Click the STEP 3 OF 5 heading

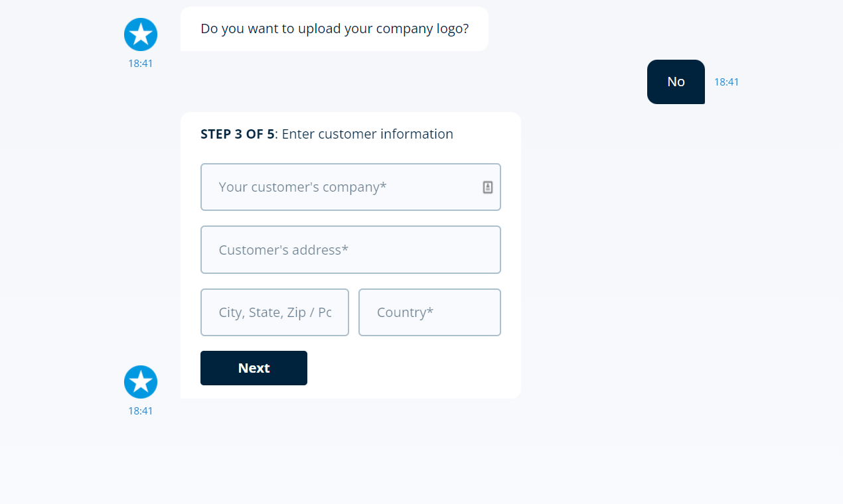[236, 134]
